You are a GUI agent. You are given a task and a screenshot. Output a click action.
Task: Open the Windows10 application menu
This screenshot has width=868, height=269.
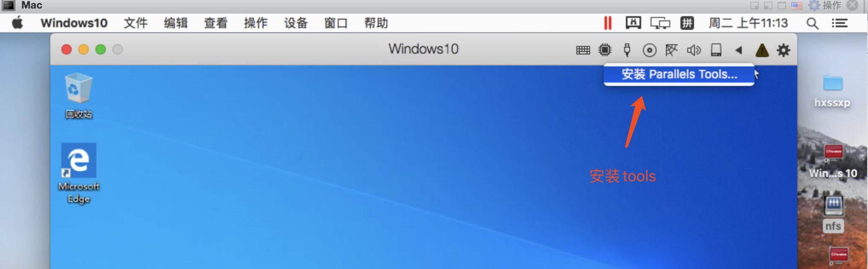pyautogui.click(x=74, y=23)
